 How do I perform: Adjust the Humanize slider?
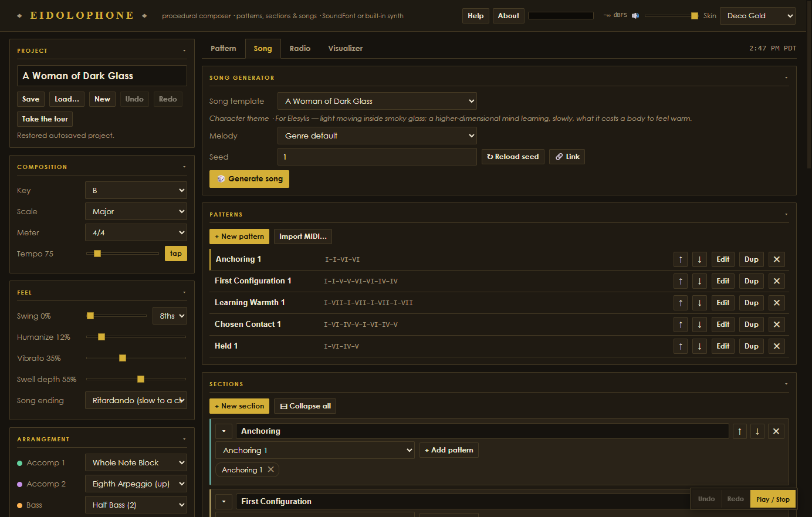click(x=136, y=337)
